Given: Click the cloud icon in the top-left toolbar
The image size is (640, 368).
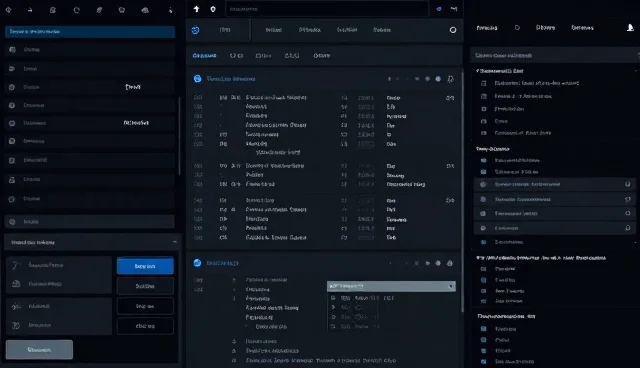Looking at the screenshot, I should coord(145,10).
